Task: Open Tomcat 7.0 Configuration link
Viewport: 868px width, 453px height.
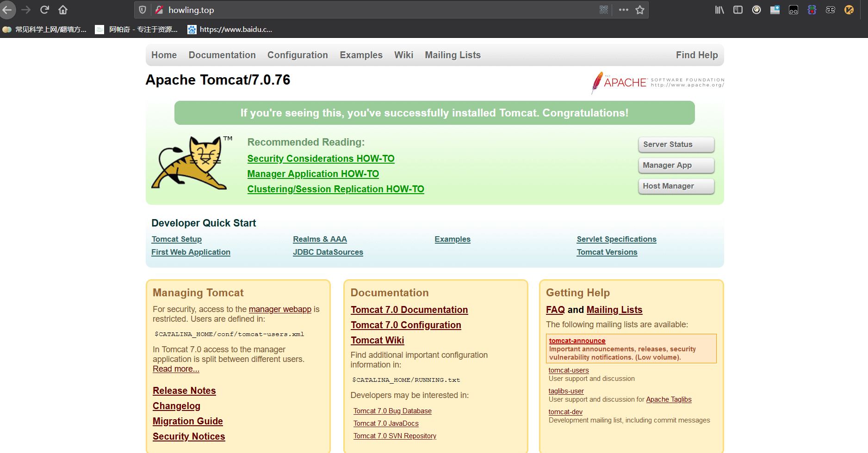Action: pos(406,325)
